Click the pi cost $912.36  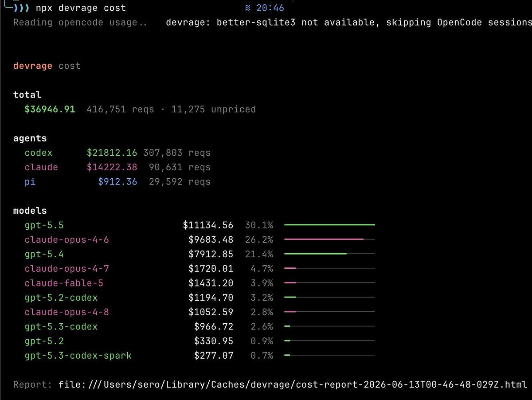(117, 182)
